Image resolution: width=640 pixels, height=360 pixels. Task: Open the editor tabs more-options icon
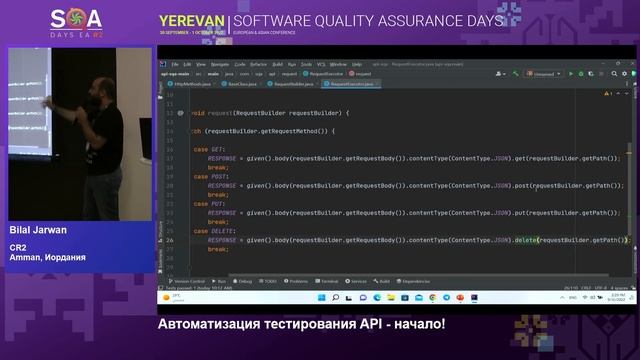627,84
